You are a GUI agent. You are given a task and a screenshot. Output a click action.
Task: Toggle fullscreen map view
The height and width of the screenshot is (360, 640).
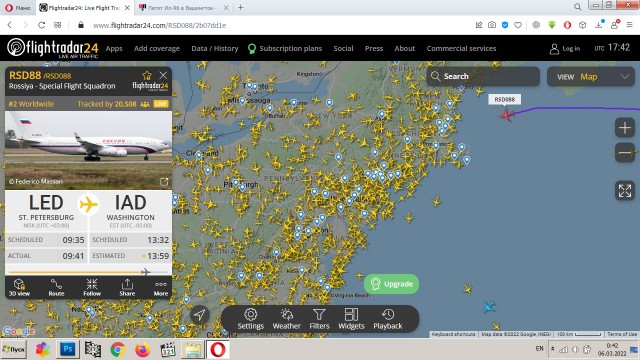[x=624, y=191]
